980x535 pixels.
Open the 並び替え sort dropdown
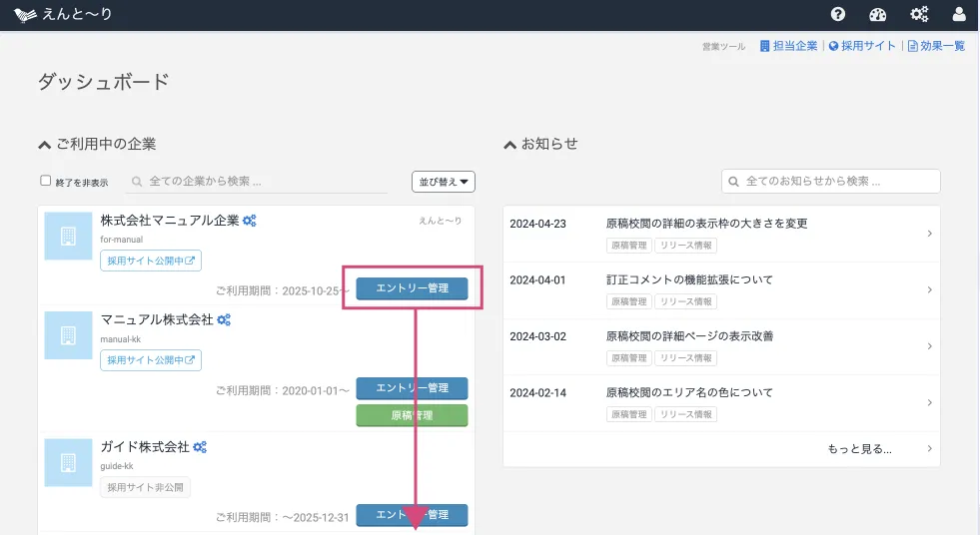pyautogui.click(x=443, y=182)
